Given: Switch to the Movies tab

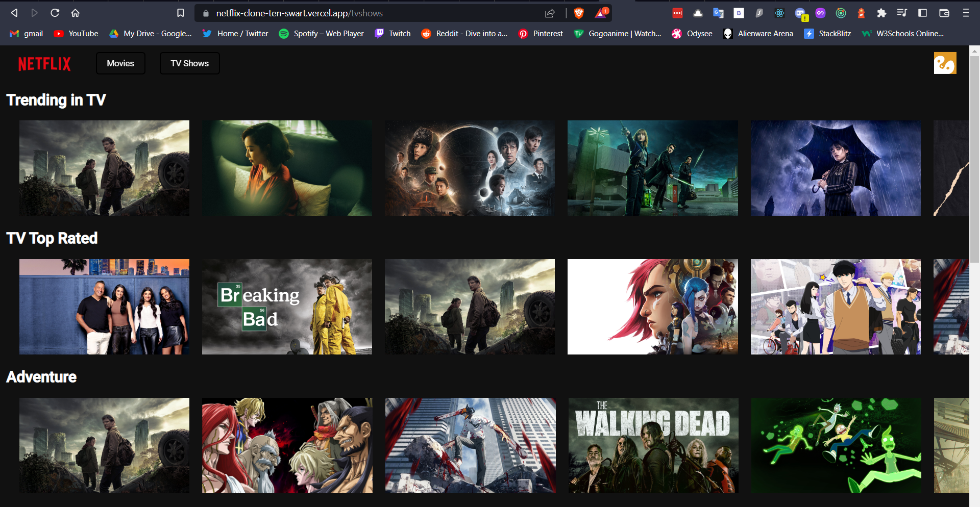Looking at the screenshot, I should click(120, 63).
